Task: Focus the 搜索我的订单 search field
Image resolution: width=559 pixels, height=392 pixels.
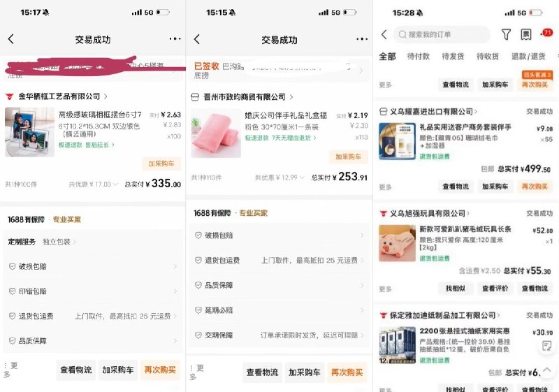Action: (442, 34)
